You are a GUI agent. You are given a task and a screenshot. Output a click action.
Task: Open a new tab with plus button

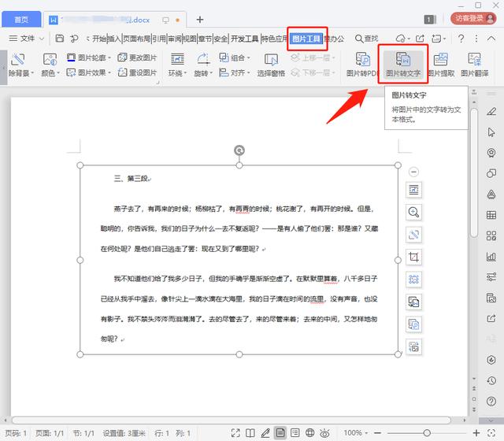point(200,20)
